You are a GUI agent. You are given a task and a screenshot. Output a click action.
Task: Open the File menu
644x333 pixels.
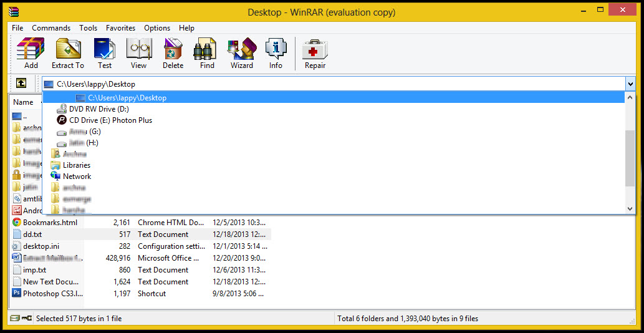point(17,28)
